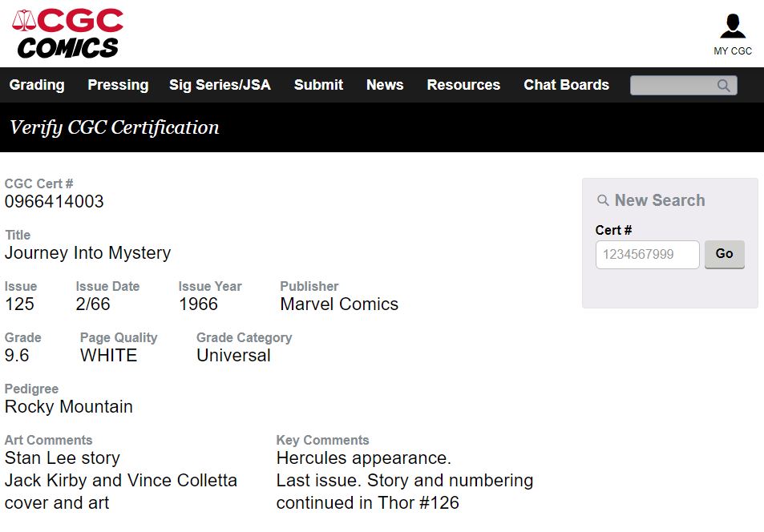Click the CGC Comics logo
Viewport: 764px width, 532px height.
coord(67,33)
